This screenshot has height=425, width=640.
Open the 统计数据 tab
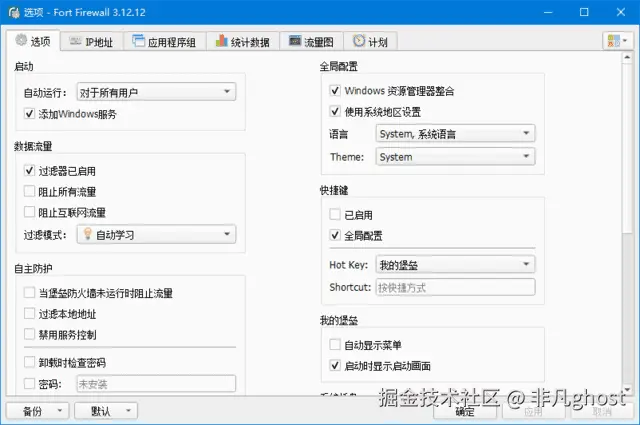point(243,41)
